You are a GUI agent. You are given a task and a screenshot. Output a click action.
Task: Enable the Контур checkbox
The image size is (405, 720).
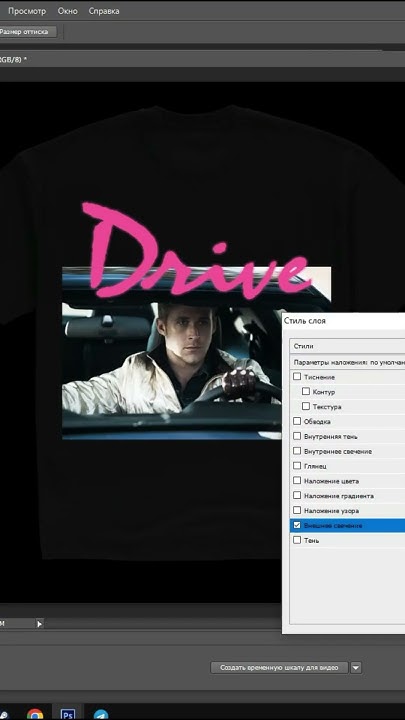306,392
